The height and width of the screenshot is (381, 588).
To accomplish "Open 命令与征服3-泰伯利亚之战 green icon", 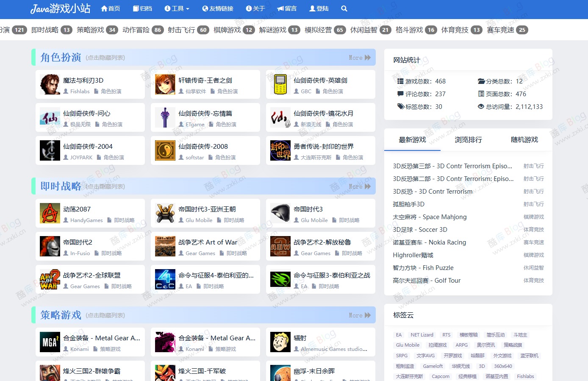I will (280, 279).
